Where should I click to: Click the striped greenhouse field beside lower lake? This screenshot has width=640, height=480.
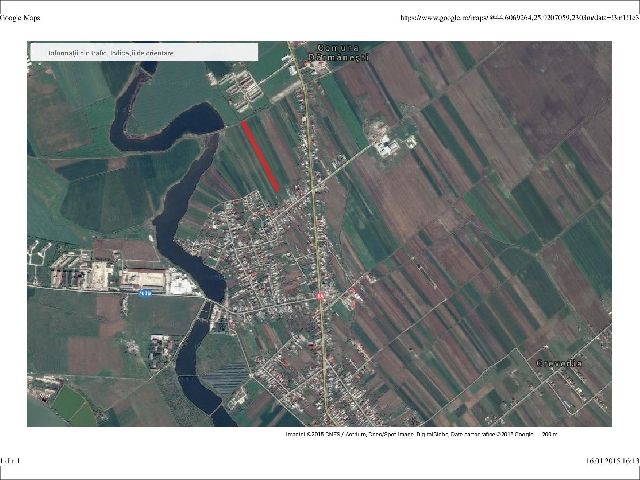pos(227,378)
